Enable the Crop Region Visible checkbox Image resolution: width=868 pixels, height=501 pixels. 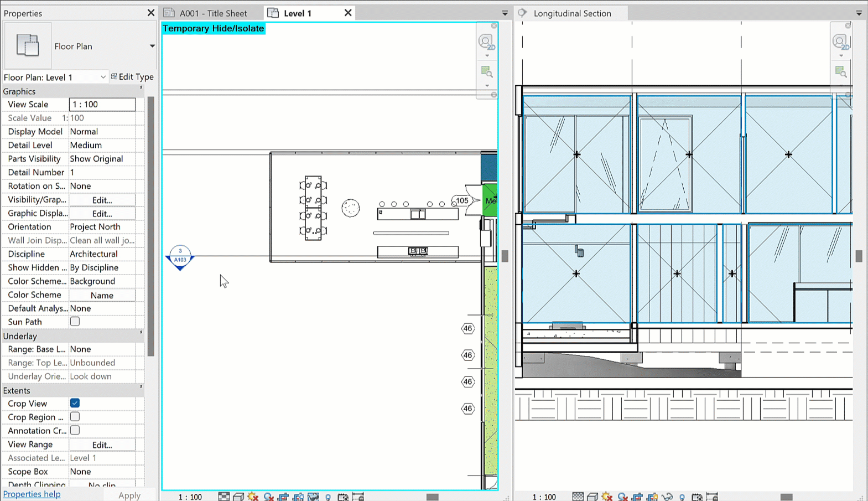[x=75, y=417]
